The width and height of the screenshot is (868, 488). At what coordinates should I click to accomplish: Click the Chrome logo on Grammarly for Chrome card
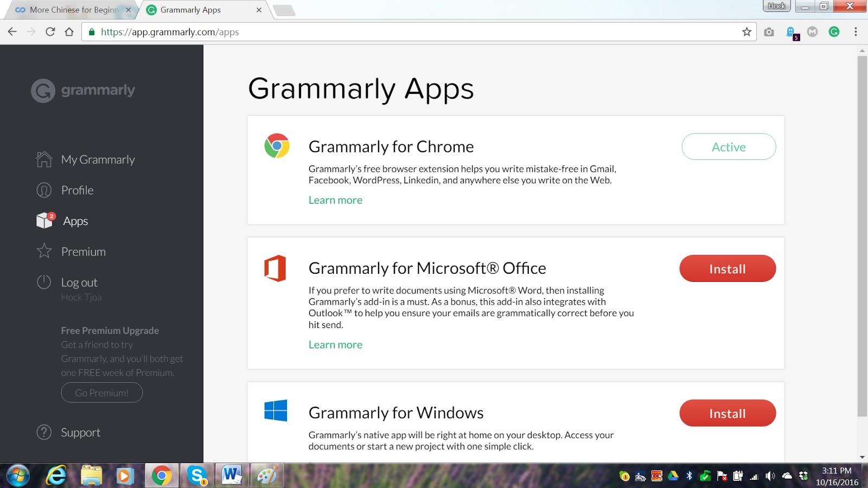click(277, 146)
